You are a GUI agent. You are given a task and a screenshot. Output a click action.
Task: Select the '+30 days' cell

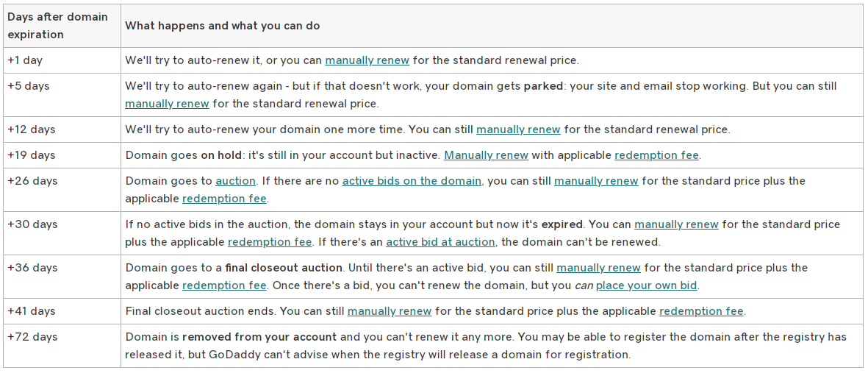[x=62, y=233]
